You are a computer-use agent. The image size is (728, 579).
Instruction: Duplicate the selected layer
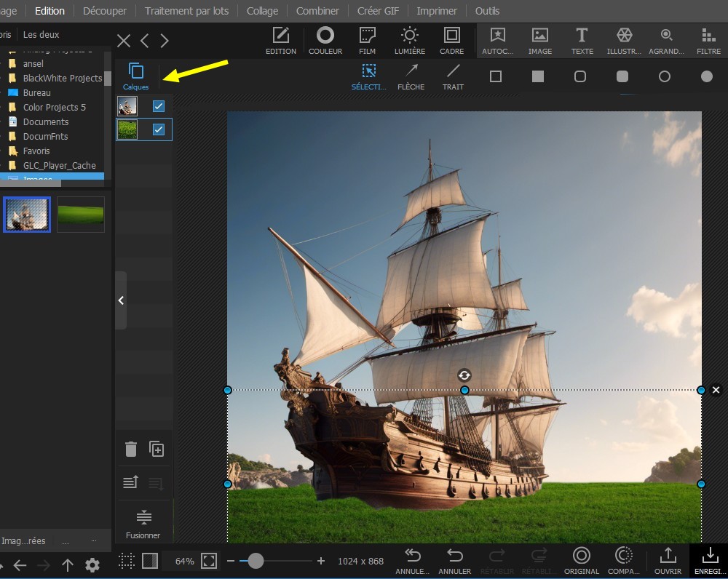[157, 449]
